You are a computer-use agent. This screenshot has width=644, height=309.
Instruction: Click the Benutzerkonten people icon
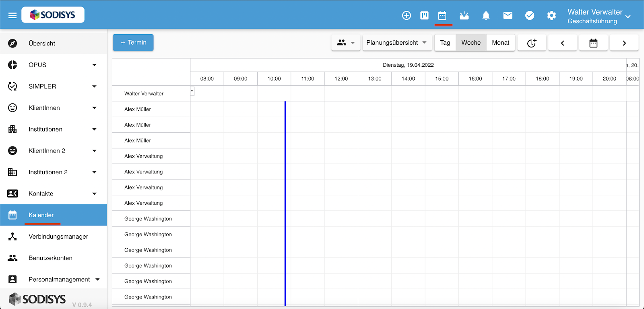pos(12,258)
